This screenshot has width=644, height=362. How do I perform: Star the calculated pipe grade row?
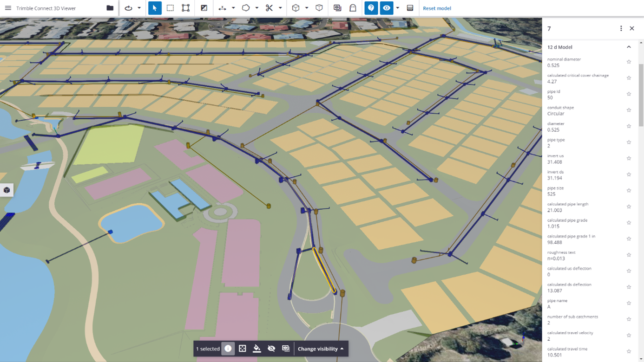pos(629,223)
